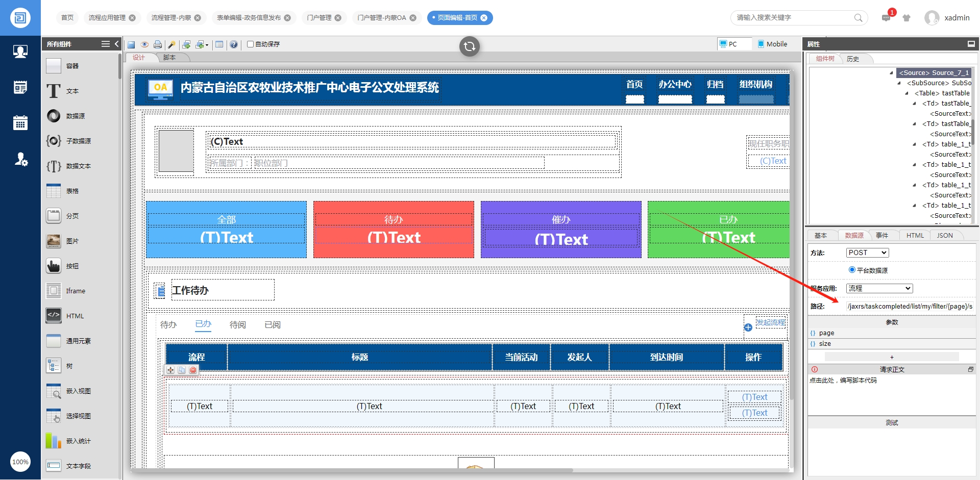Enable the 自动保存 checkbox
Screen dimensions: 980x480
click(x=251, y=44)
